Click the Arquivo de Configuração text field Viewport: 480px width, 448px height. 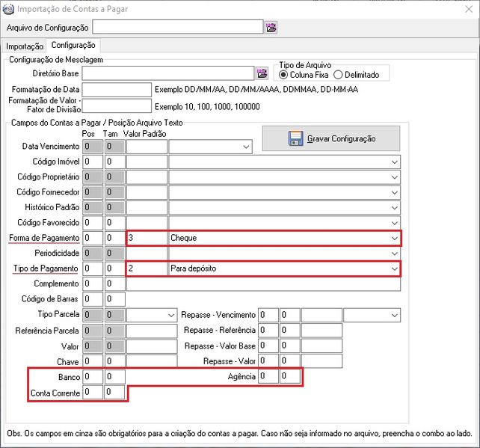click(177, 28)
